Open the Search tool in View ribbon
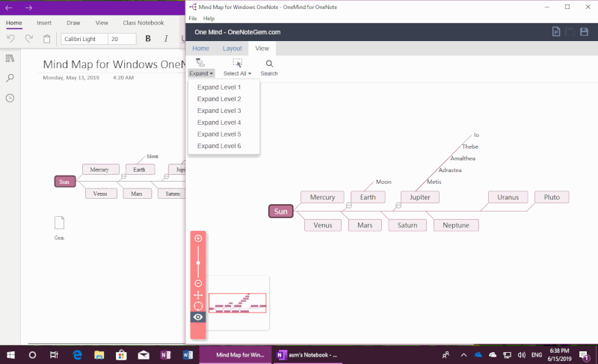The image size is (598, 364). (x=269, y=67)
